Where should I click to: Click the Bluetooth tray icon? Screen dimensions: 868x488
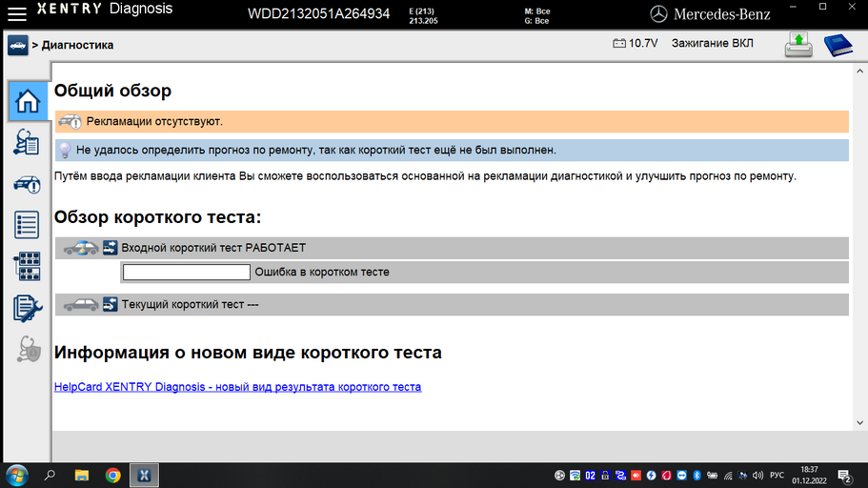(696, 476)
